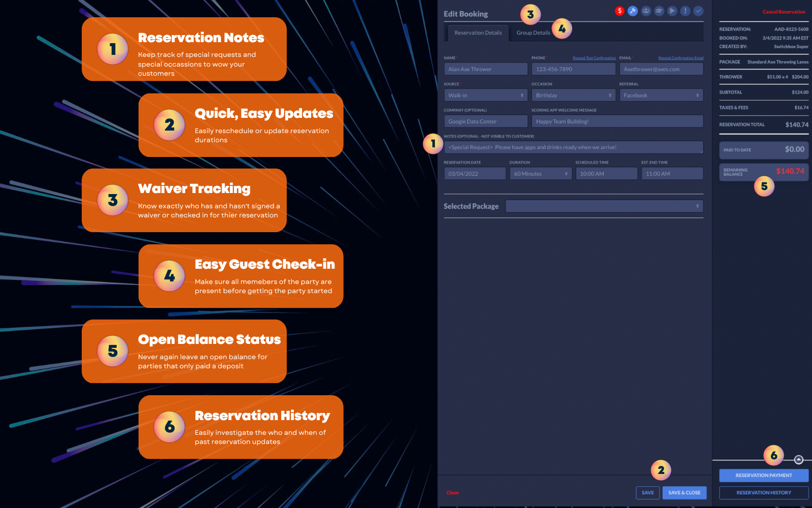Click the Paid To Date $0.00 box

[764, 150]
